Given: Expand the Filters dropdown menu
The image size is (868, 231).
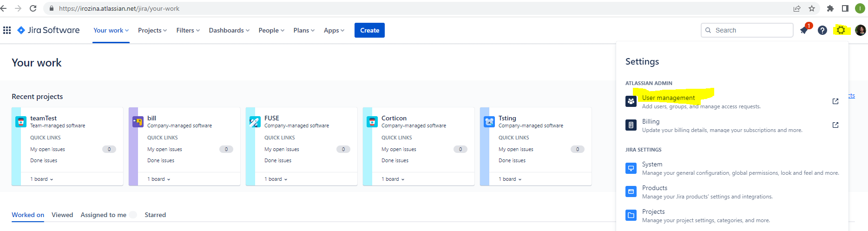Looking at the screenshot, I should pyautogui.click(x=188, y=30).
